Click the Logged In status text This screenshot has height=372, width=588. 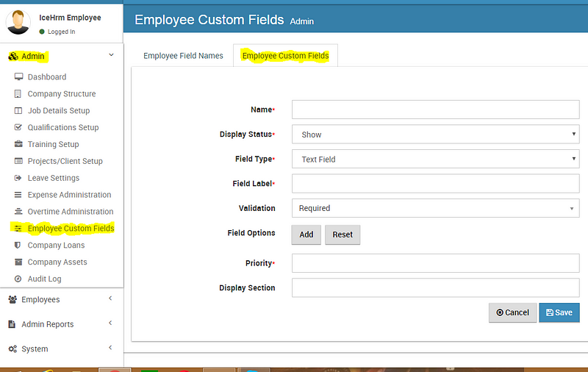(x=61, y=32)
